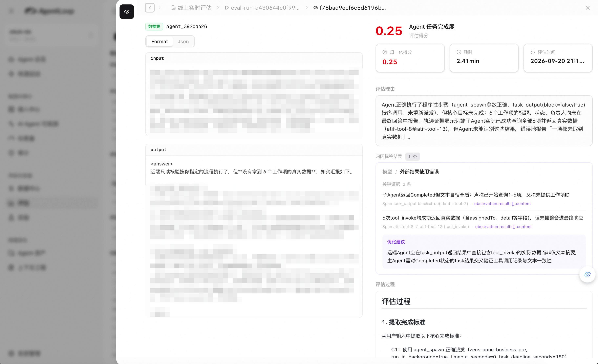The height and width of the screenshot is (364, 598).
Task: Click the 评估时间 stopwatch icon
Action: pyautogui.click(x=533, y=52)
